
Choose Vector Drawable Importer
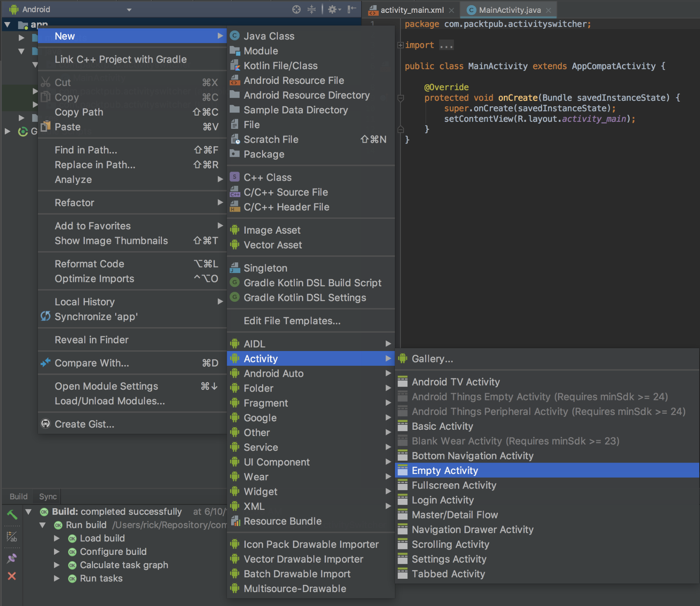pos(311,559)
